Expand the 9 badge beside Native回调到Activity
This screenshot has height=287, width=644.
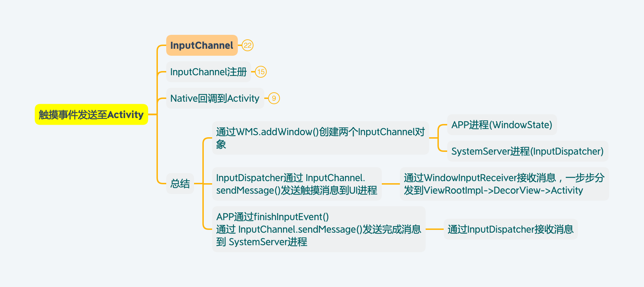pos(274,98)
